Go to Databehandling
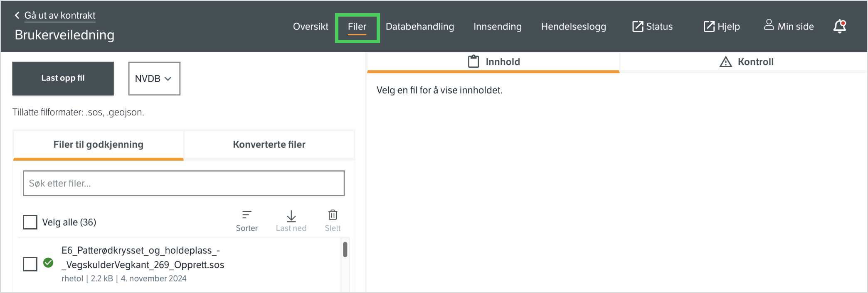Image resolution: width=868 pixels, height=293 pixels. pyautogui.click(x=420, y=27)
